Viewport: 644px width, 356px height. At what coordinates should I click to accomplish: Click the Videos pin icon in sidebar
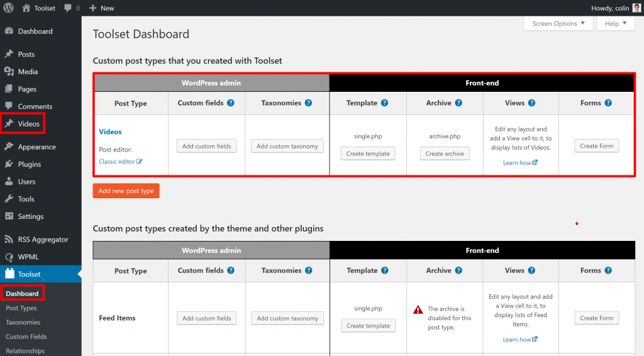[x=9, y=124]
